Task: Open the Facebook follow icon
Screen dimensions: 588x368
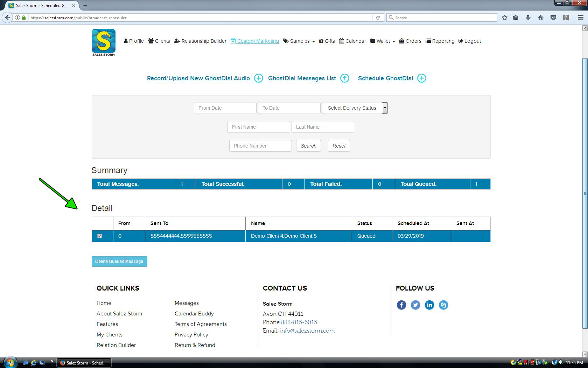Action: point(401,305)
